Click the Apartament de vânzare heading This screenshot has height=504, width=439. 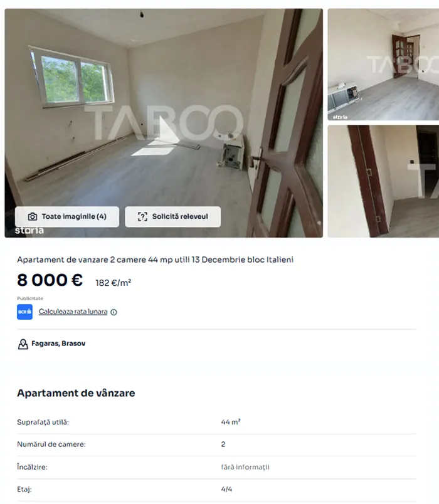click(x=76, y=393)
